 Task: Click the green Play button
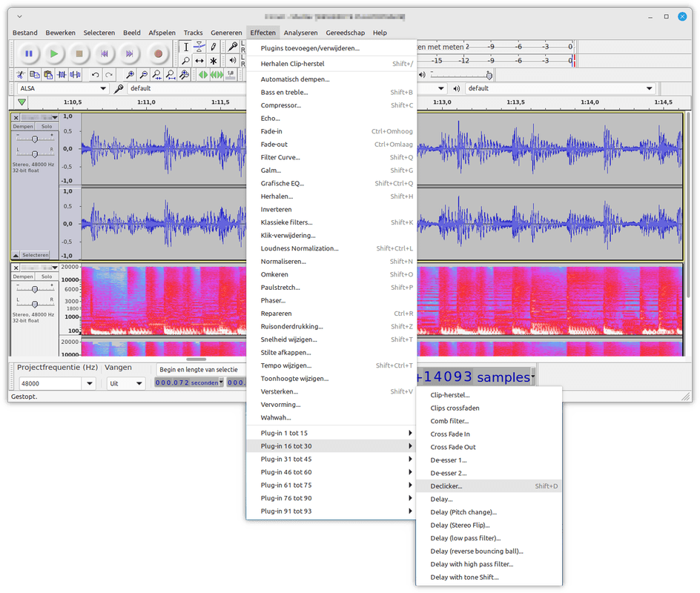tap(54, 53)
